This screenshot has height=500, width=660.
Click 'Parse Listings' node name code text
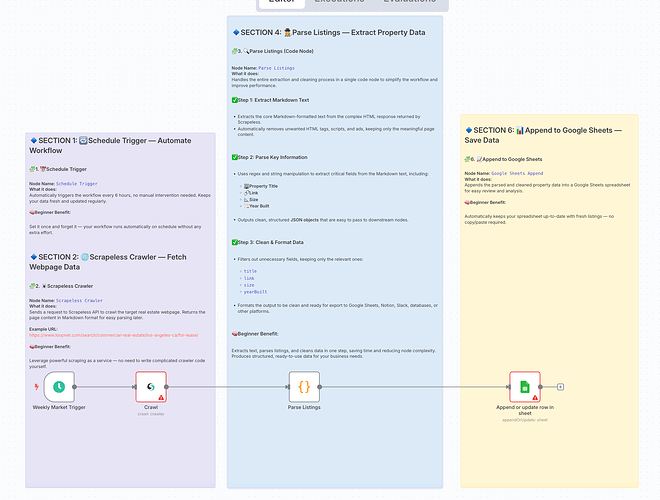277,68
